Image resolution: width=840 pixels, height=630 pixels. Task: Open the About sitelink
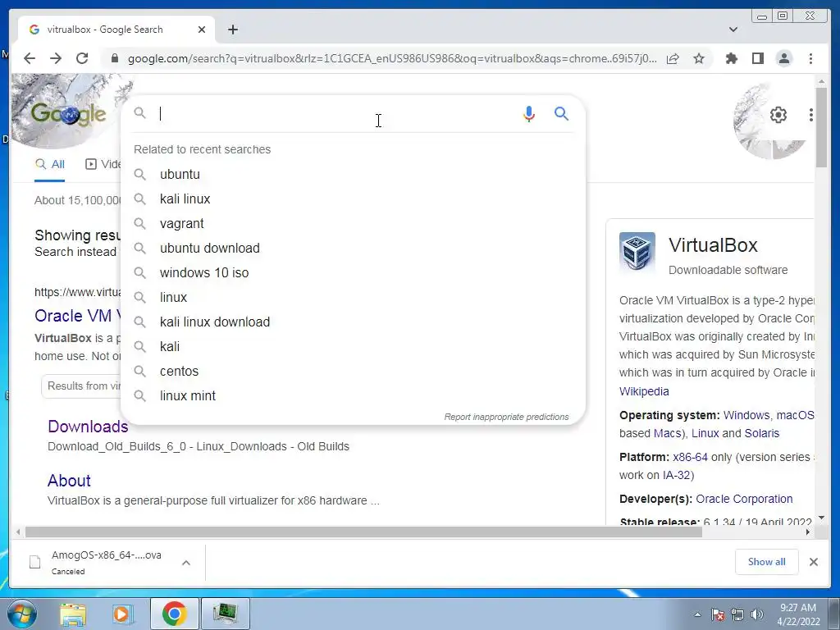click(69, 481)
